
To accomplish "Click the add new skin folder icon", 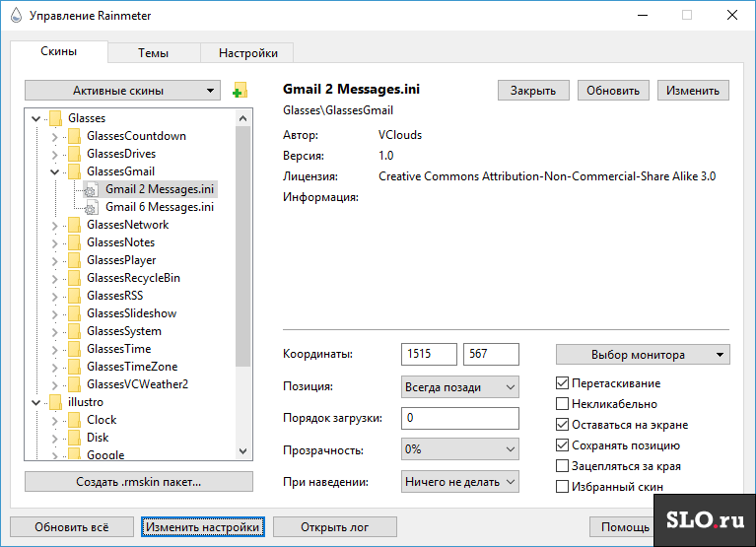I will coord(241,90).
